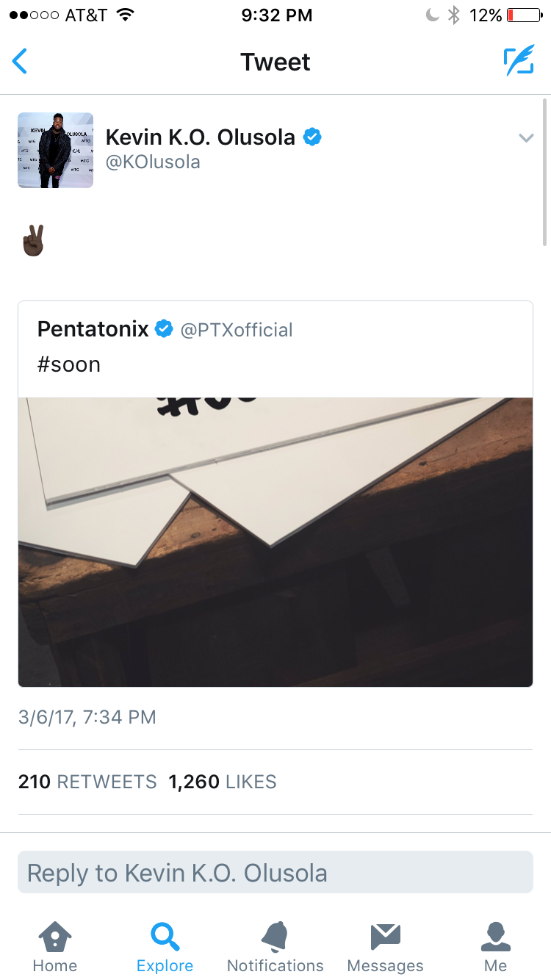View Kevin K.O. Olusola's profile picture
This screenshot has height=980, width=551.
coord(55,150)
